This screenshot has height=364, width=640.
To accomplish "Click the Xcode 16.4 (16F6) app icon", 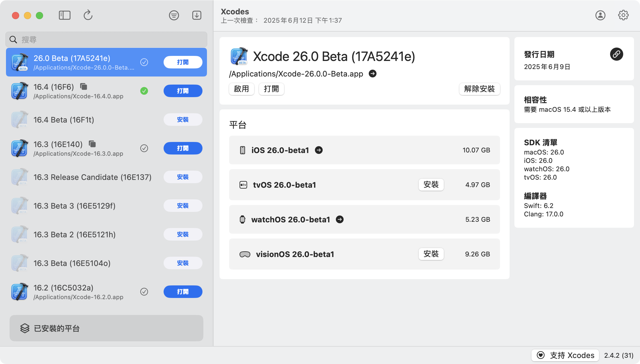I will [x=20, y=91].
